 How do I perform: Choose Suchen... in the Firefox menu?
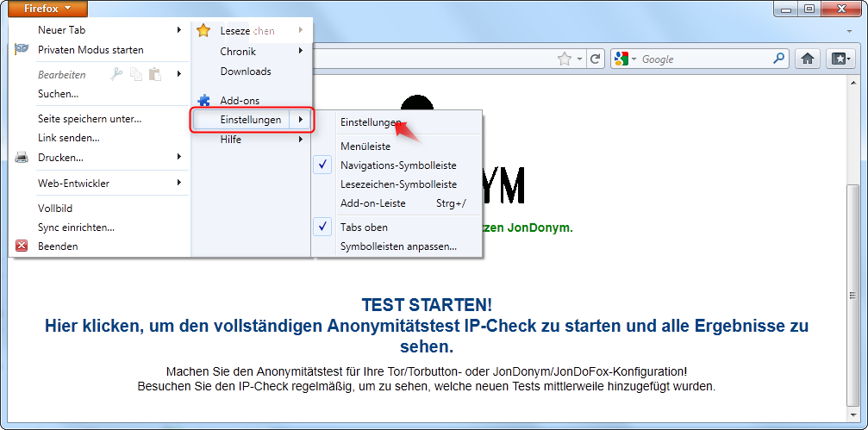[58, 94]
